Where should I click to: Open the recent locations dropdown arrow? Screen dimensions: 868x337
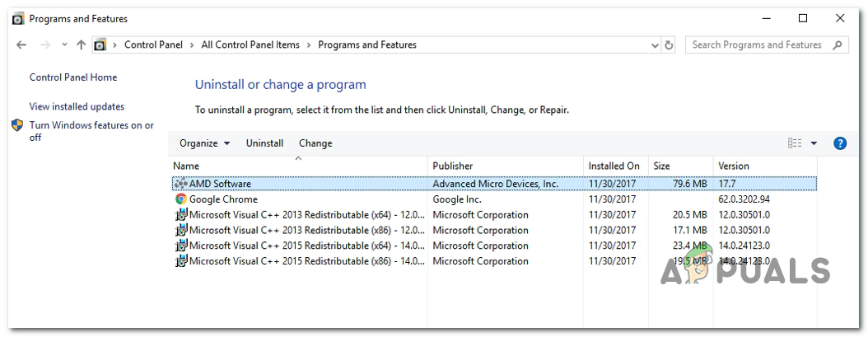(63, 45)
